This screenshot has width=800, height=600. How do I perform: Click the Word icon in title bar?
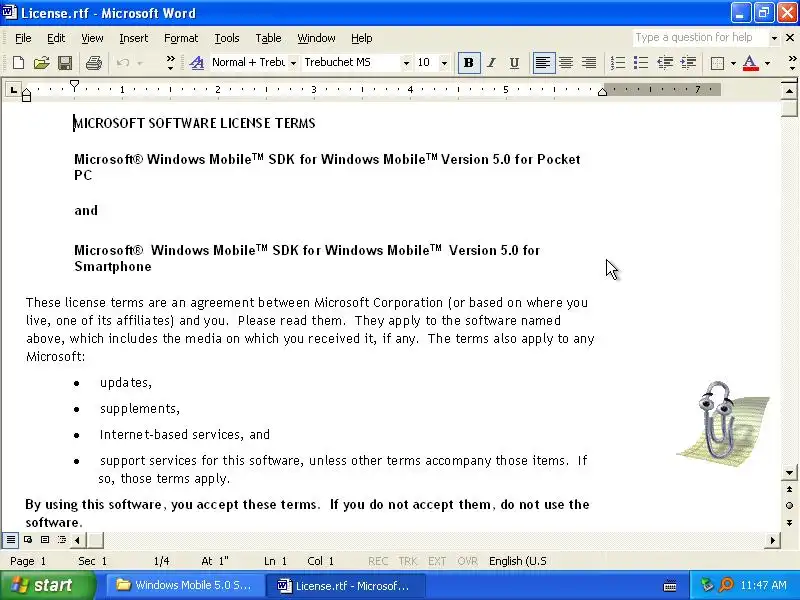pyautogui.click(x=10, y=12)
